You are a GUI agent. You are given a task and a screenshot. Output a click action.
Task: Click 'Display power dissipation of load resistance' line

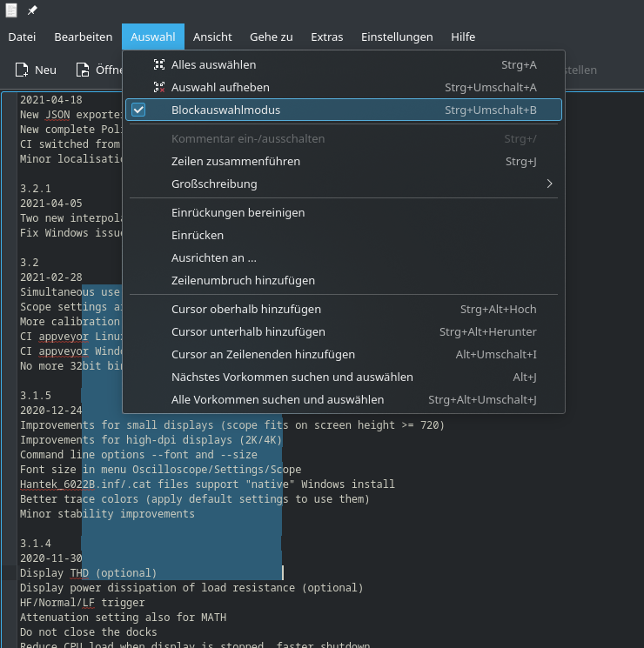coord(191,588)
